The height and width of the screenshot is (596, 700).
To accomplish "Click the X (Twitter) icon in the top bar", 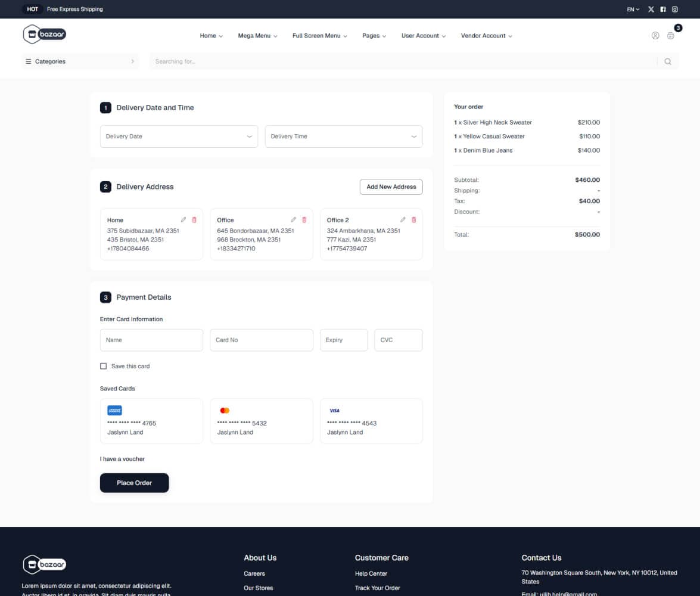I will pyautogui.click(x=651, y=9).
